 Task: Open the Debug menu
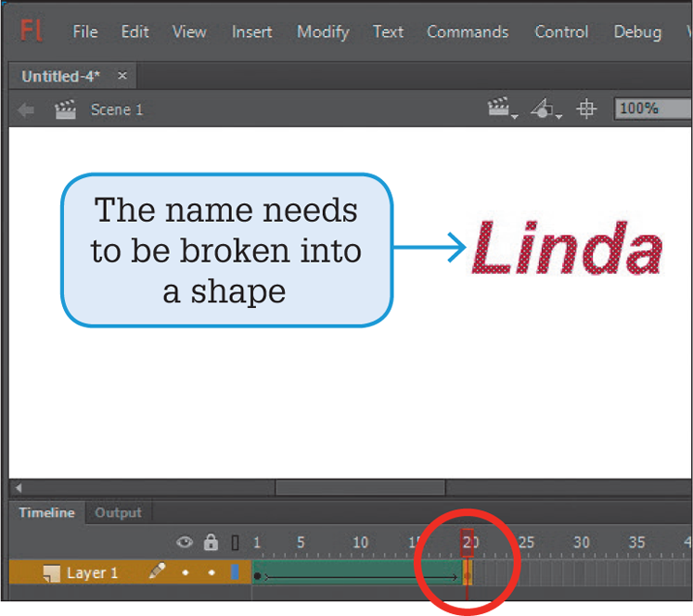tap(637, 32)
